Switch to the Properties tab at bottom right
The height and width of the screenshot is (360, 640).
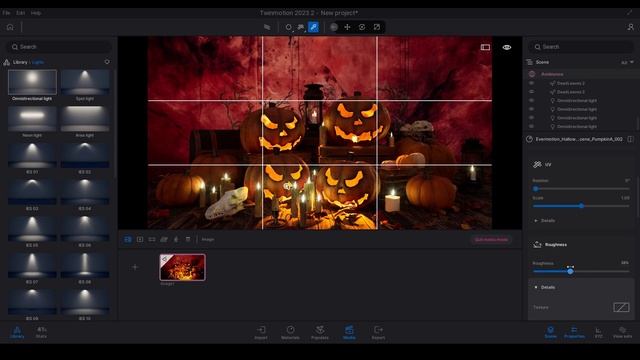coord(574,332)
